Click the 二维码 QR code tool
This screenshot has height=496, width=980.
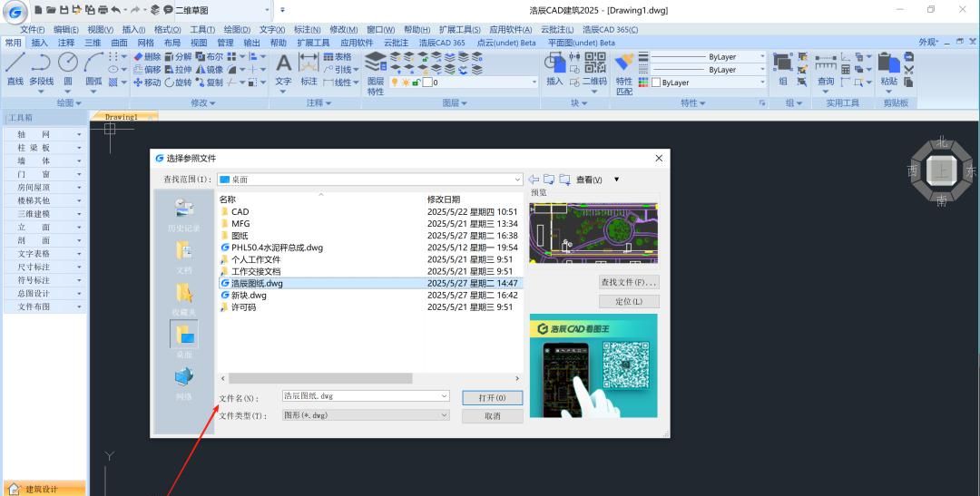[x=594, y=69]
